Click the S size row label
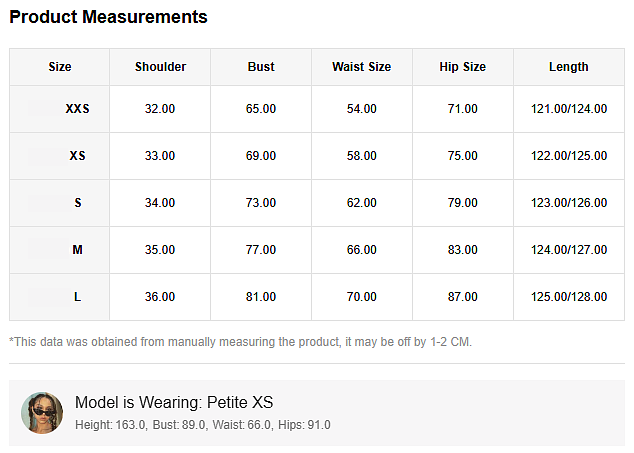 pyautogui.click(x=78, y=203)
